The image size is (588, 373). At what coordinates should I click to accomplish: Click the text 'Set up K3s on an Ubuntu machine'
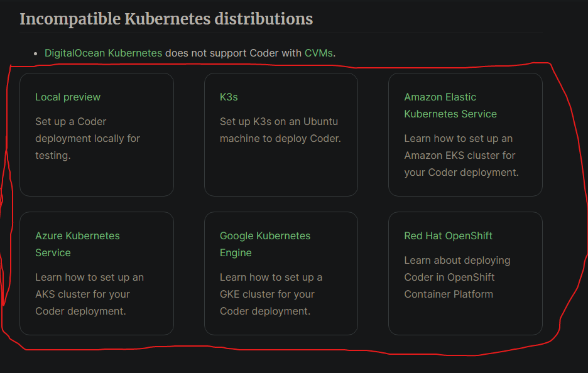279,130
